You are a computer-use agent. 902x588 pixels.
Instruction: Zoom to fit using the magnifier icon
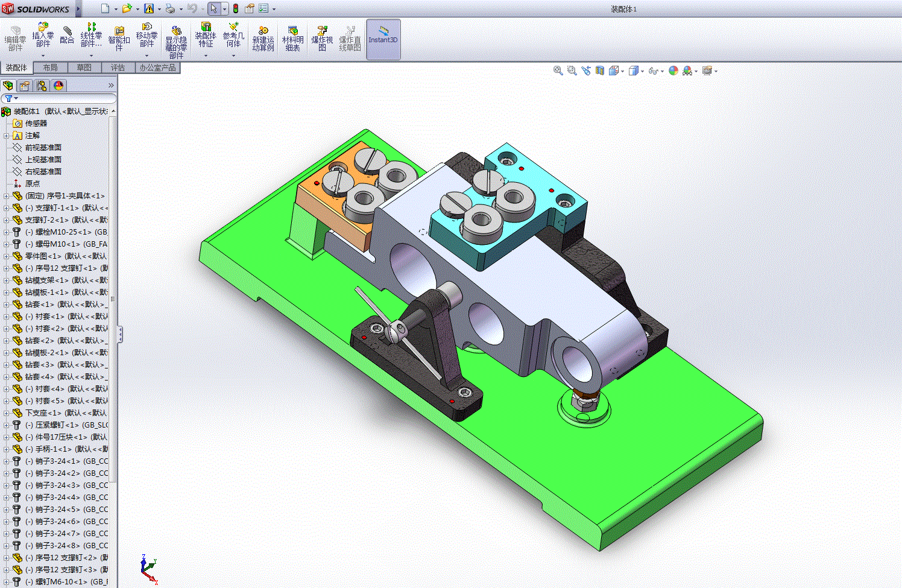coord(558,71)
